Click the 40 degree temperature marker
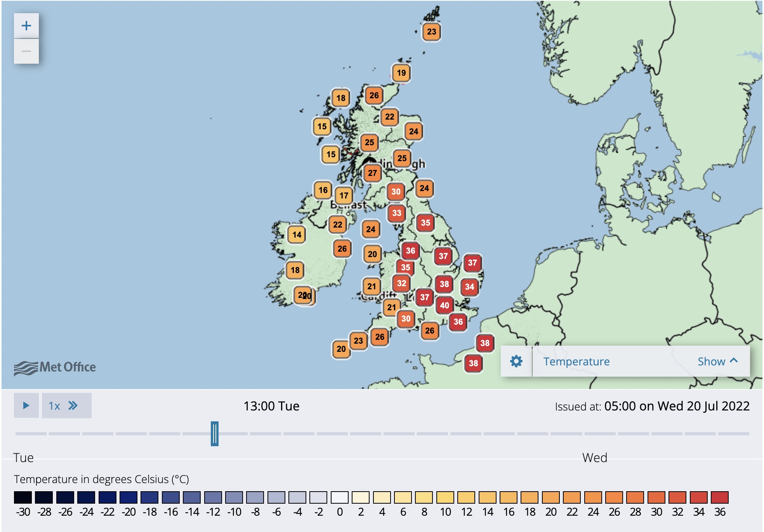 pyautogui.click(x=445, y=305)
